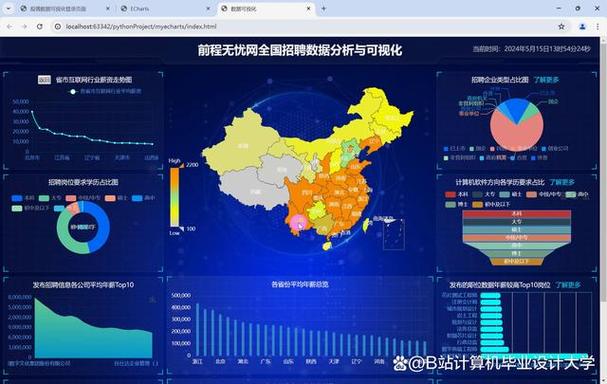The height and width of the screenshot is (384, 607).
Task: Click the first point of the salary line chart
Action: point(32,112)
